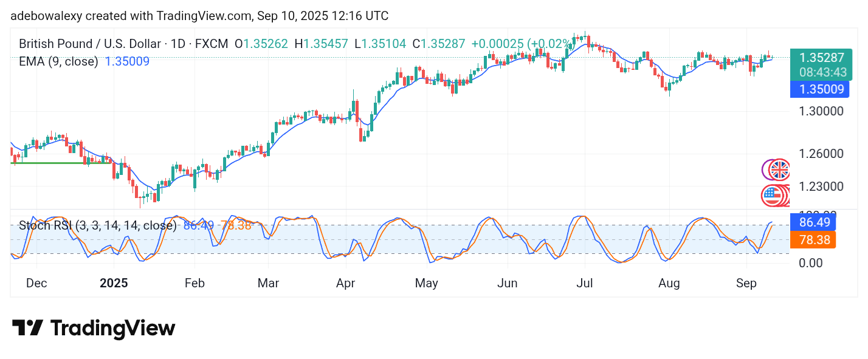Viewport: 868px width, 359px height.
Task: Click the TradingView logo at bottom
Action: 94,329
